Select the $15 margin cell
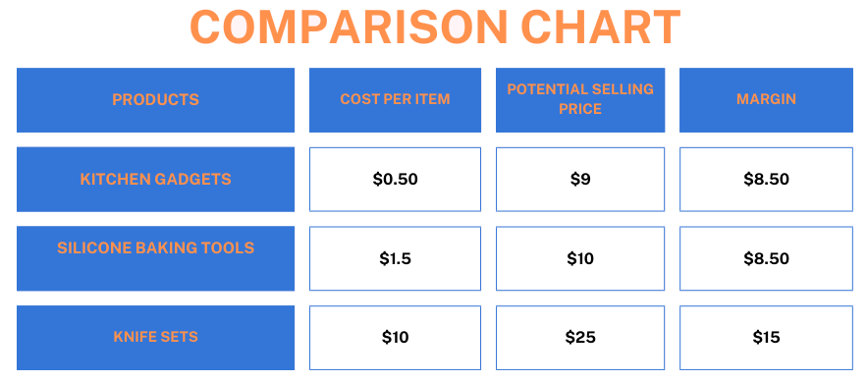 766,338
